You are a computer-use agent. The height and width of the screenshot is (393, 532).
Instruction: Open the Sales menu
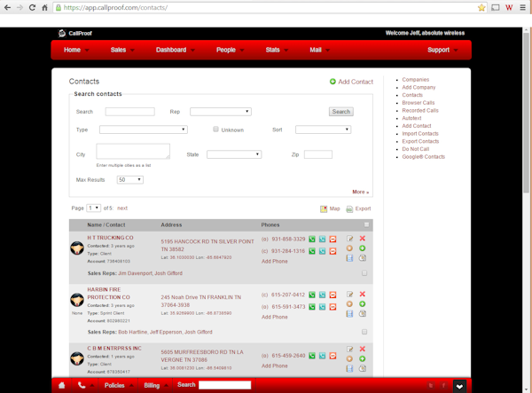pyautogui.click(x=122, y=50)
